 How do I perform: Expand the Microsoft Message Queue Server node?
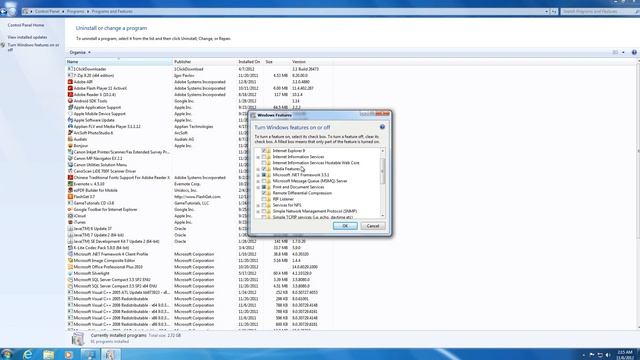258,181
